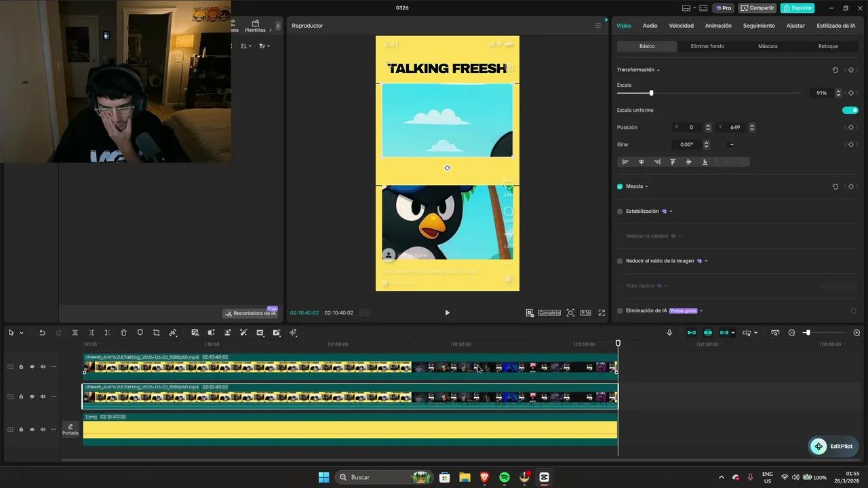Viewport: 868px width, 488px height.
Task: Align clip to the bottom edge
Action: 705,162
